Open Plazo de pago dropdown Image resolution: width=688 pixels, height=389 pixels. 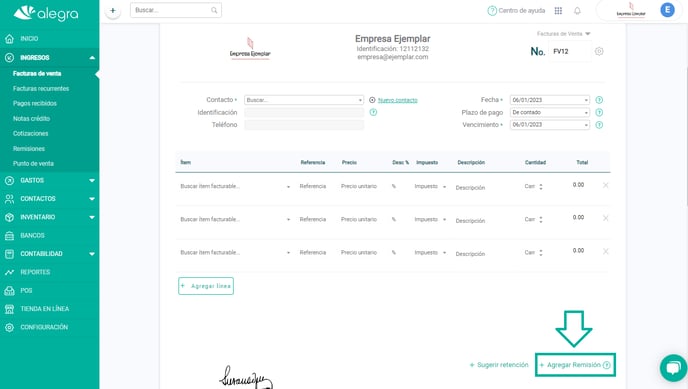pyautogui.click(x=549, y=112)
